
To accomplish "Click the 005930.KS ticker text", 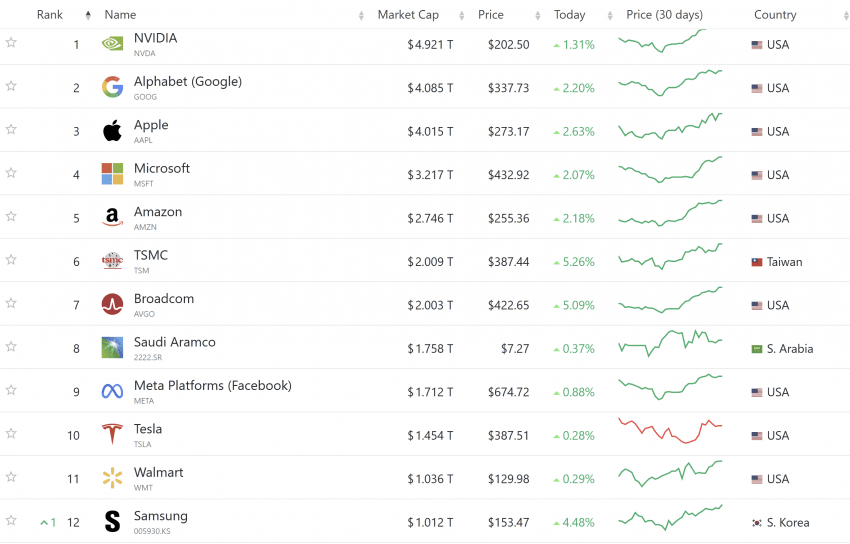I will pyautogui.click(x=152, y=531).
